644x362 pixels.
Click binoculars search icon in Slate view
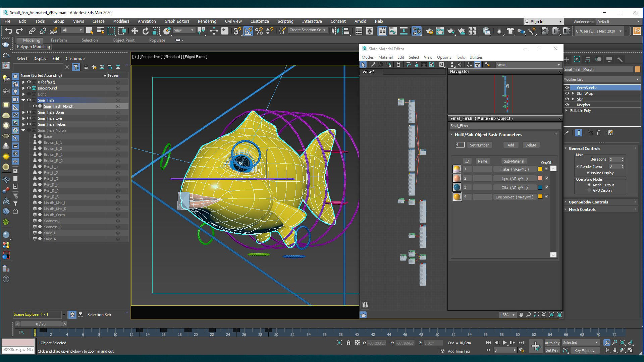(x=365, y=305)
